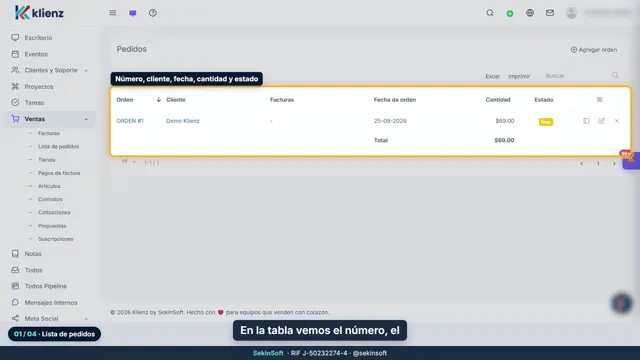Delete ORDEN #1 with X icon
This screenshot has width=640, height=360.
click(x=617, y=121)
